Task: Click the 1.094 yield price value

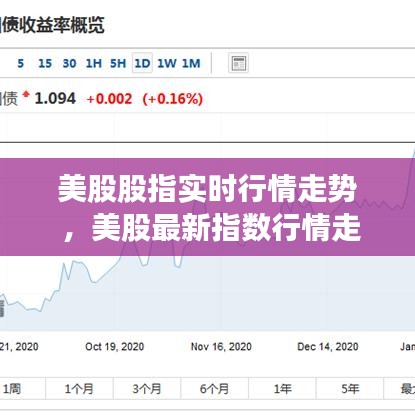Action: (55, 99)
